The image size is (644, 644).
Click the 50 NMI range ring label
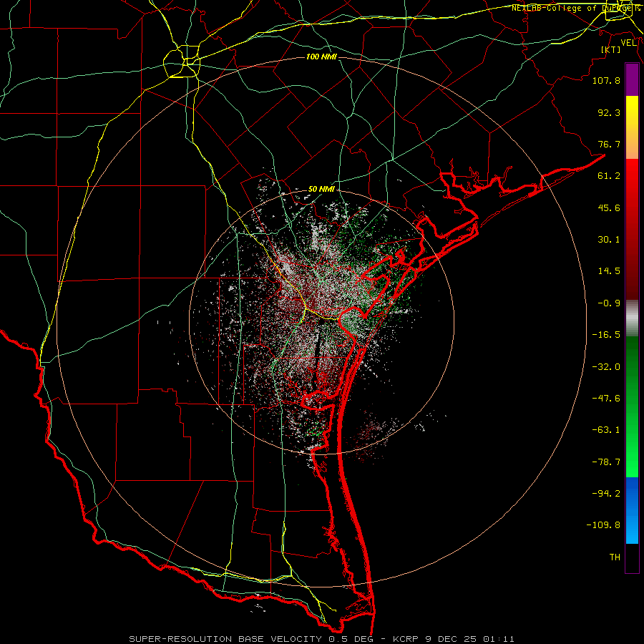[321, 190]
